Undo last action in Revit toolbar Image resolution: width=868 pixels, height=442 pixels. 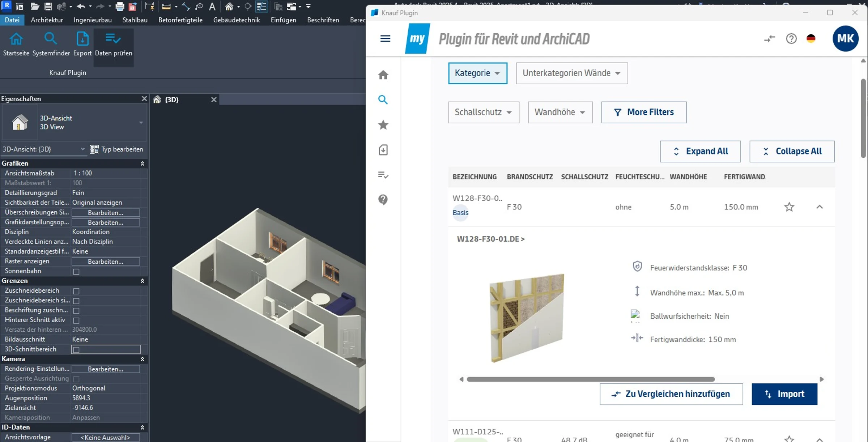81,6
